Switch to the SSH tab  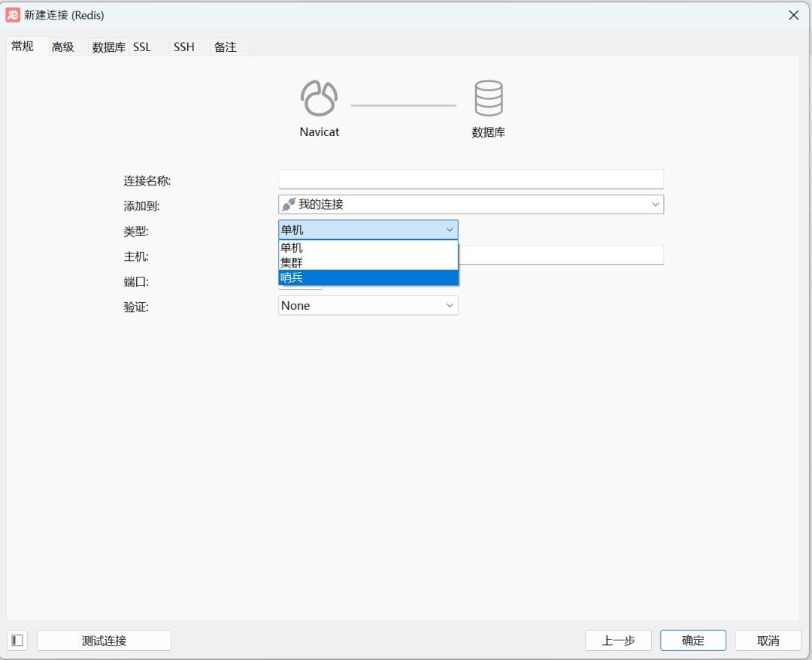(183, 47)
